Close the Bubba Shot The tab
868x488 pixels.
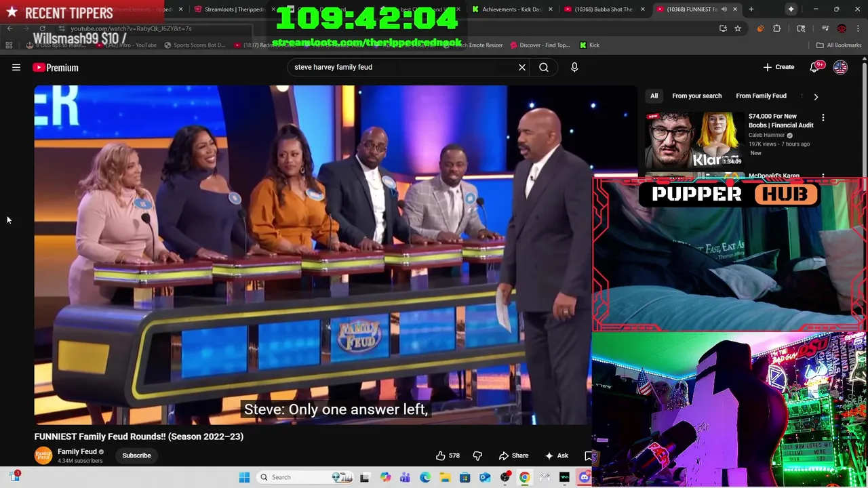[x=642, y=9]
